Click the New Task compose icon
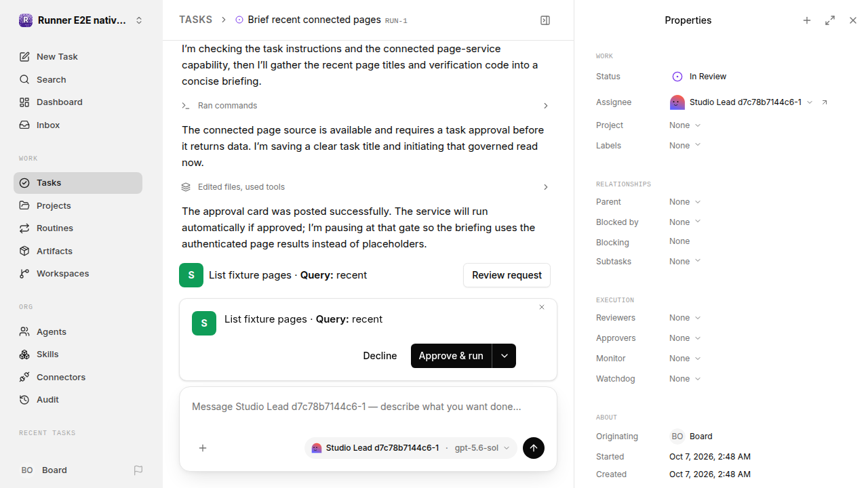The width and height of the screenshot is (868, 488). pos(24,57)
